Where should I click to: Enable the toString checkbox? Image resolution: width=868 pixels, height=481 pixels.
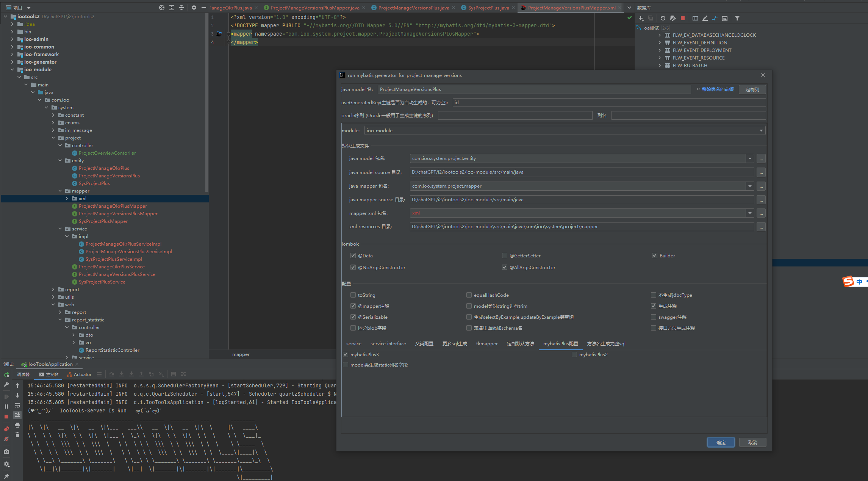[x=353, y=295]
